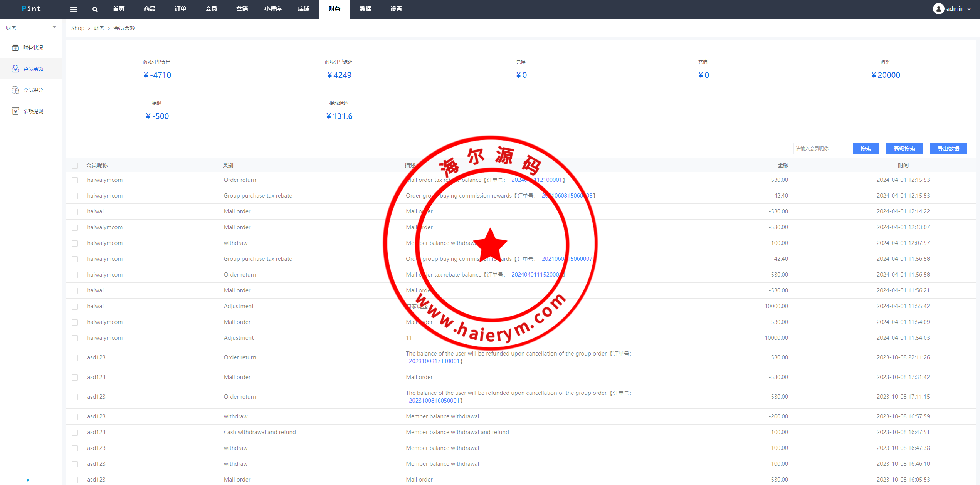This screenshot has height=485, width=980.
Task: Toggle the select-all checkbox in table header
Action: click(x=75, y=166)
